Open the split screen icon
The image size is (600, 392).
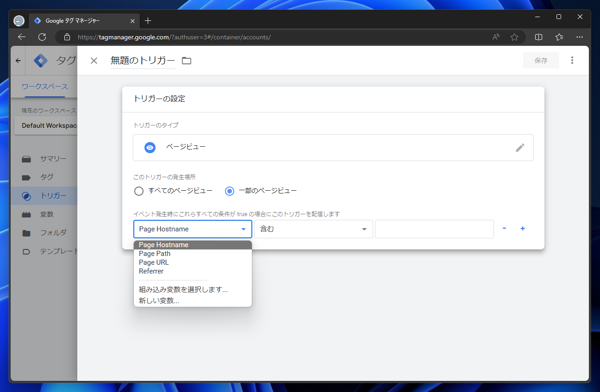(x=538, y=37)
